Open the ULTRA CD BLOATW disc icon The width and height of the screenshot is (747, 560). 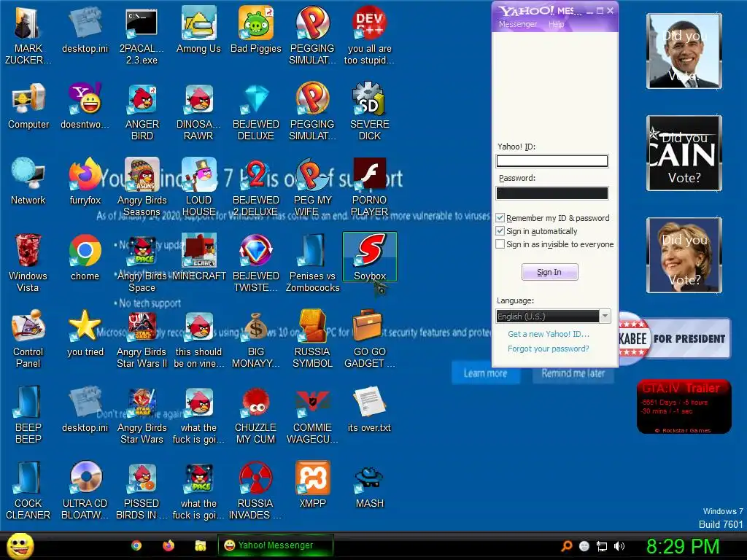tap(85, 490)
